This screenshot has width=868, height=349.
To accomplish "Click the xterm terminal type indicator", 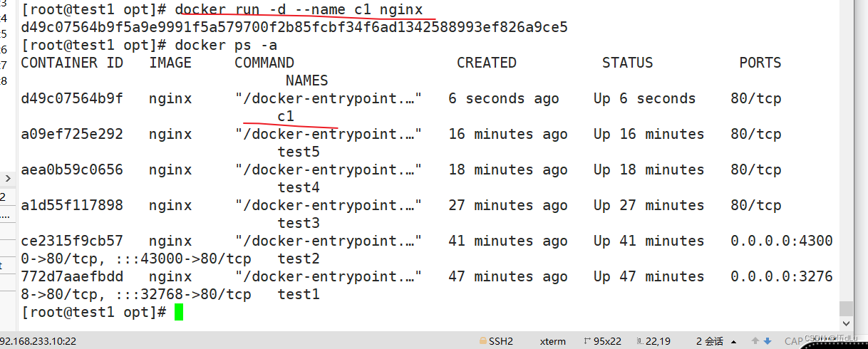I will point(553,341).
